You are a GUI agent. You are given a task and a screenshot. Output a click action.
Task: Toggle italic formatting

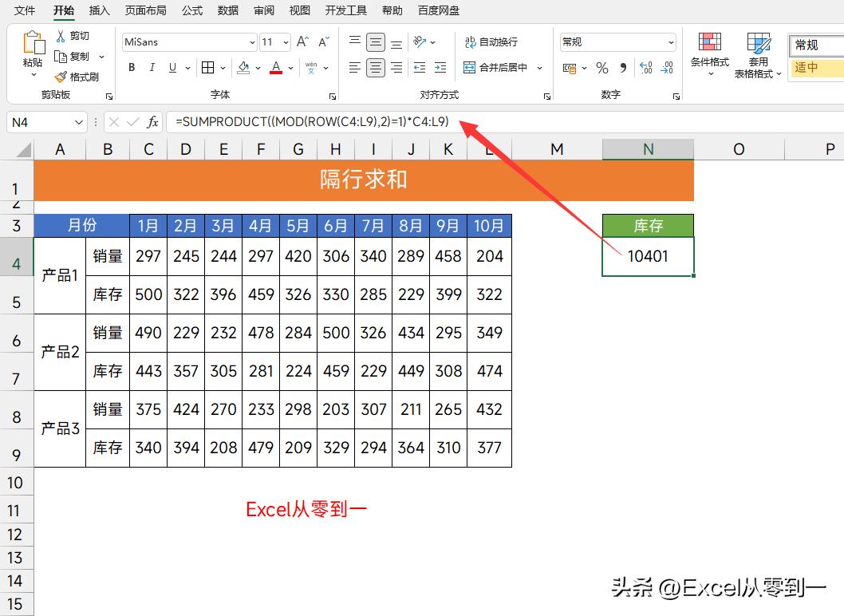(152, 68)
